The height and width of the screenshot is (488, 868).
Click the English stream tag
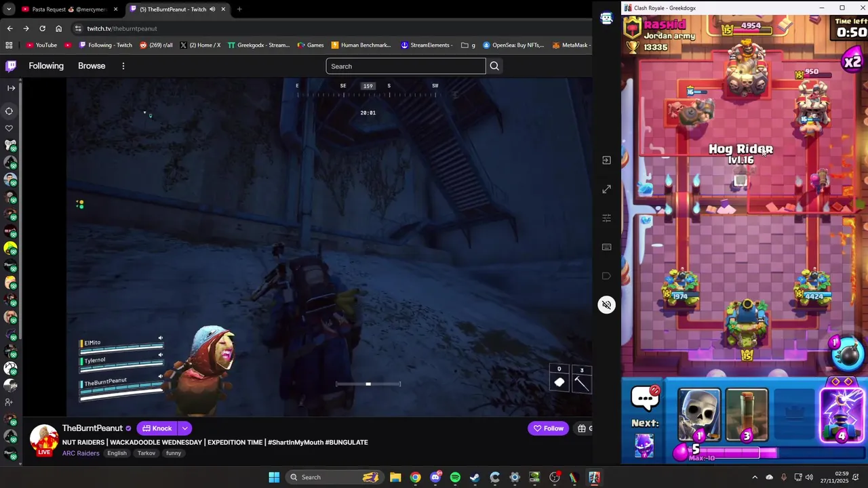click(x=117, y=453)
